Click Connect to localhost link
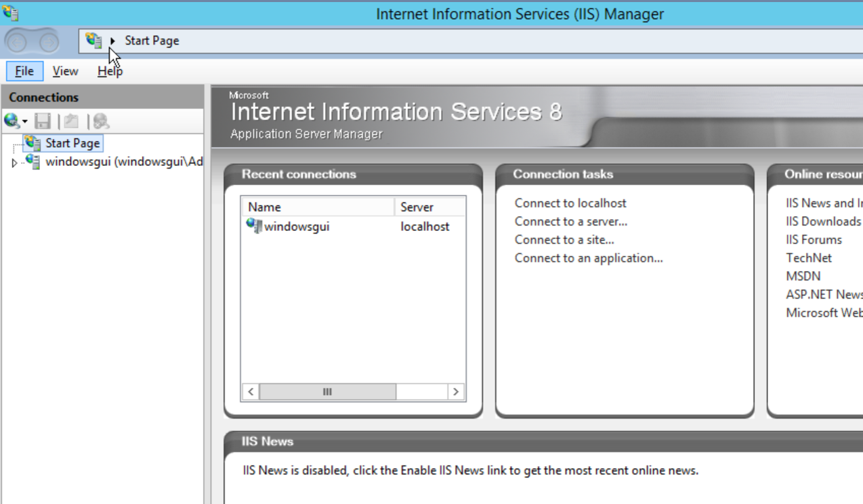The height and width of the screenshot is (504, 863). click(x=570, y=203)
